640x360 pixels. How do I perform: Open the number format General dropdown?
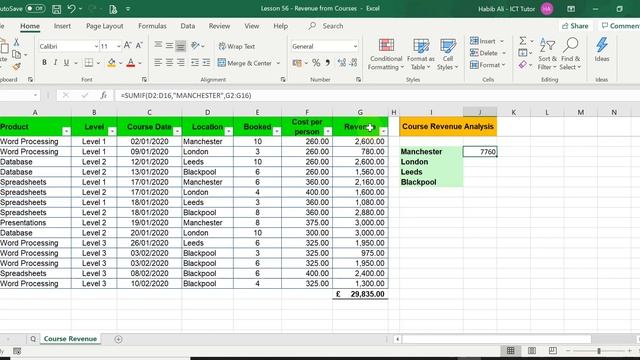[x=355, y=47]
